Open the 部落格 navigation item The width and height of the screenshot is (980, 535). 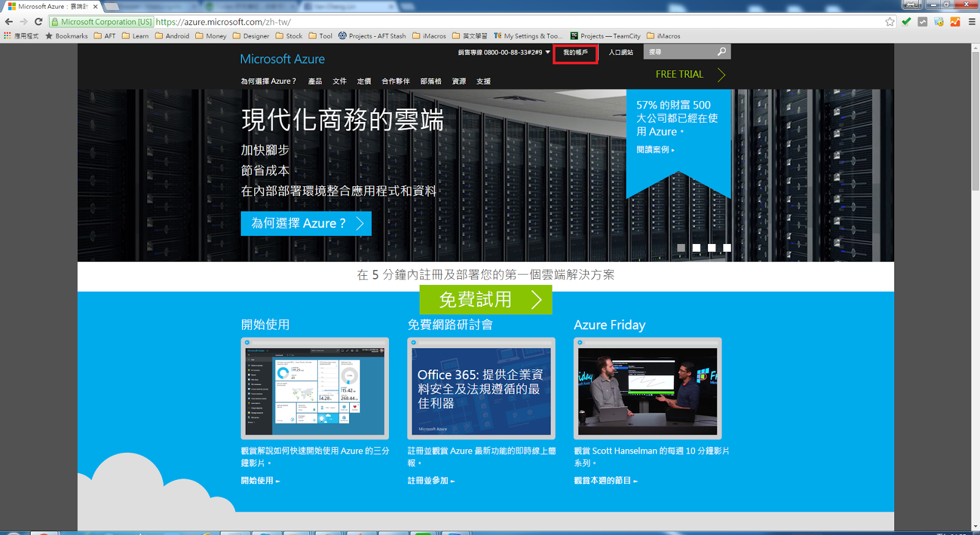pos(431,81)
